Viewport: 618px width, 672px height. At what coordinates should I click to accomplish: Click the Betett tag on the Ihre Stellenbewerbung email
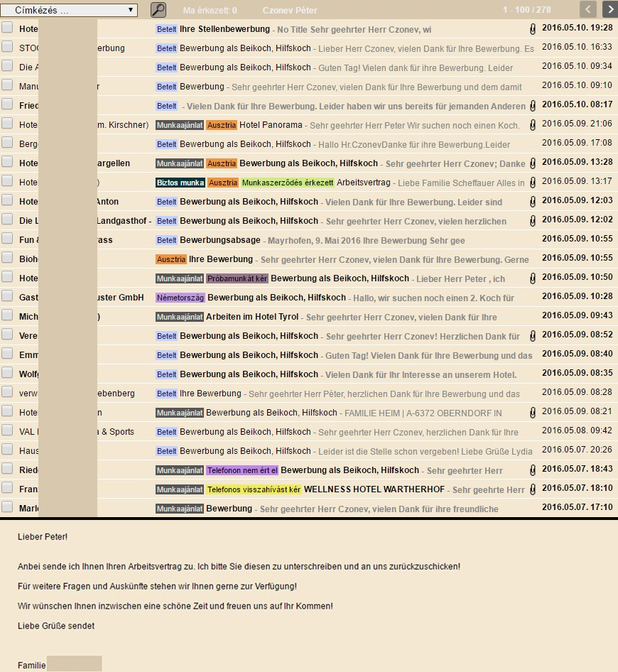(167, 29)
